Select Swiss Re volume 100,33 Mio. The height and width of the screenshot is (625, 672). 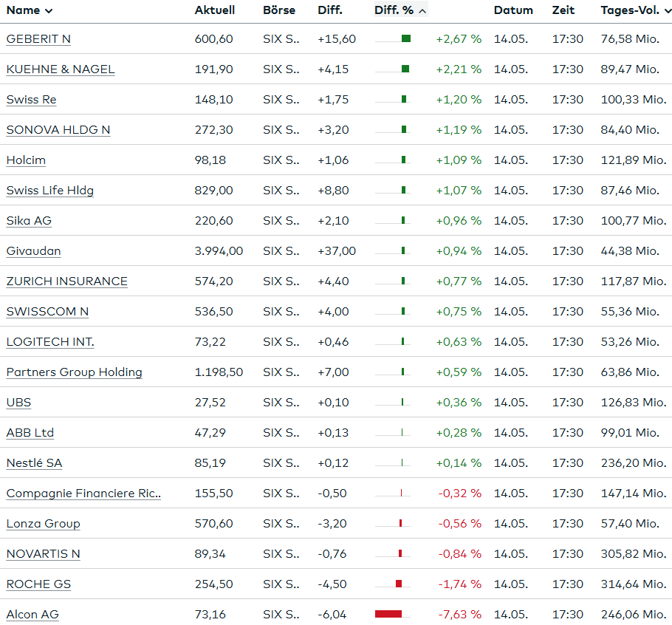634,100
